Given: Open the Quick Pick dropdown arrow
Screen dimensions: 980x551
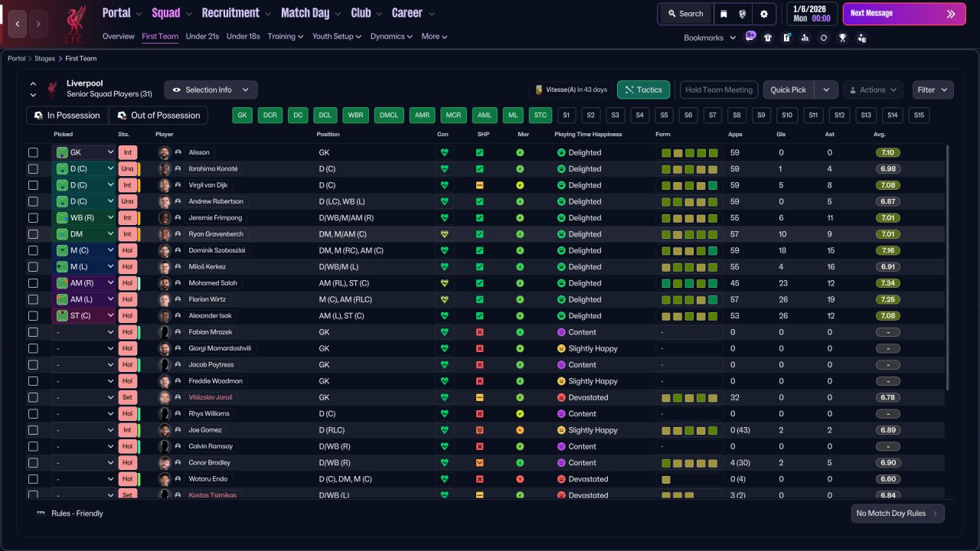Looking at the screenshot, I should (826, 90).
